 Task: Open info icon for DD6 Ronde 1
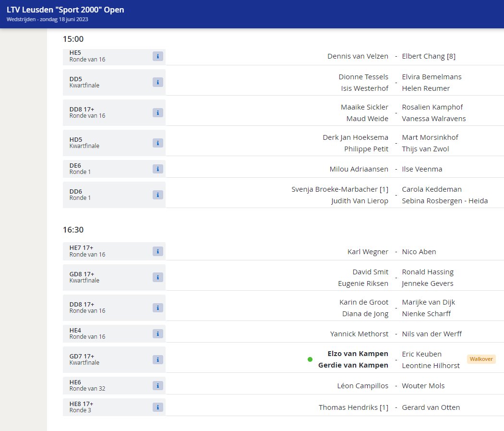point(157,195)
